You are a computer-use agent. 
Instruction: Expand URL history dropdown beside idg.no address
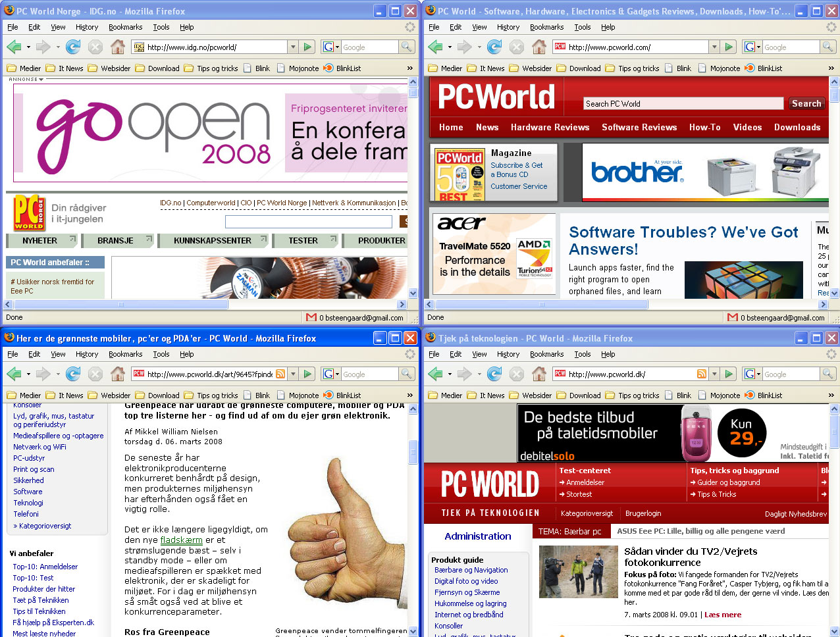pyautogui.click(x=293, y=47)
